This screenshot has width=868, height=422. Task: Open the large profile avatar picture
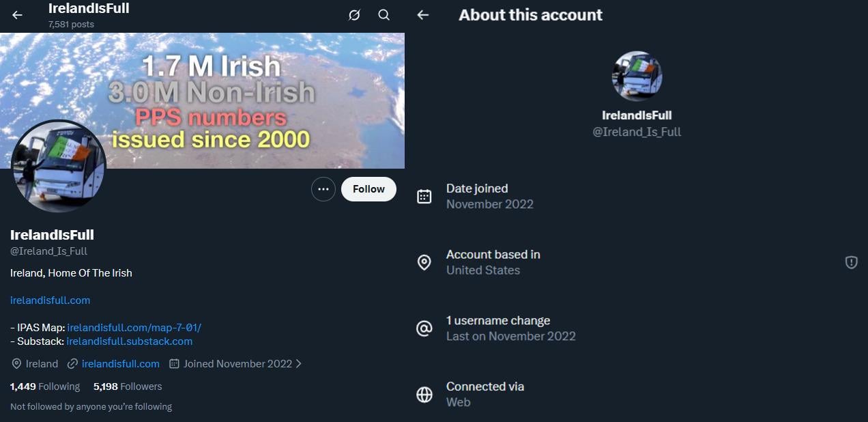click(59, 166)
